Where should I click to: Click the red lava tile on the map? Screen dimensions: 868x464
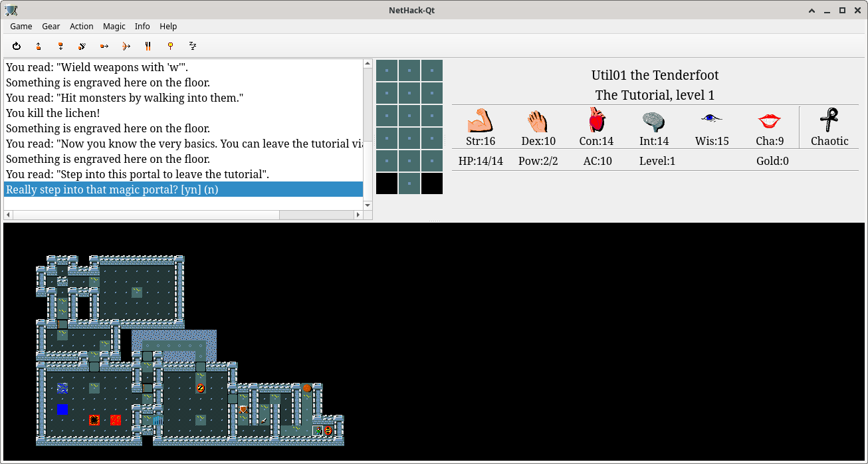(116, 420)
